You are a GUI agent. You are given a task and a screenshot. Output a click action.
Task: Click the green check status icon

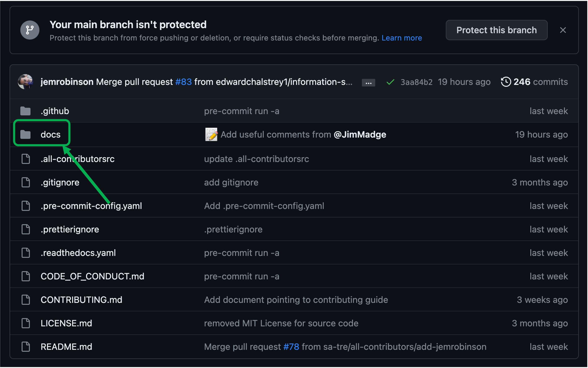click(x=390, y=82)
